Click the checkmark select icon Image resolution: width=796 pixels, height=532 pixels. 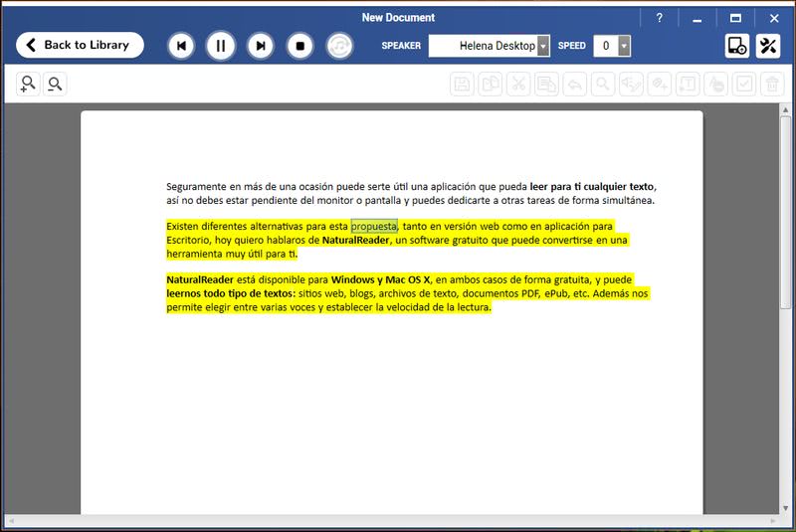click(x=744, y=84)
